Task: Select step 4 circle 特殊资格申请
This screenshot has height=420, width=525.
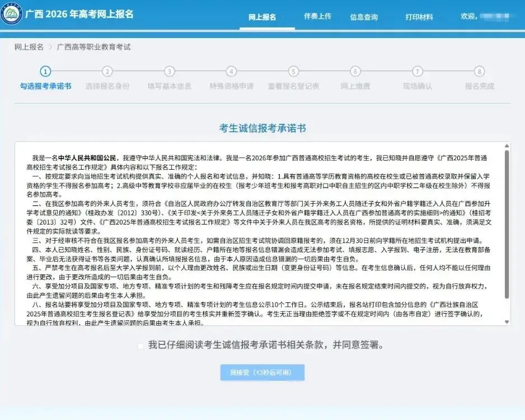Action: pos(231,71)
